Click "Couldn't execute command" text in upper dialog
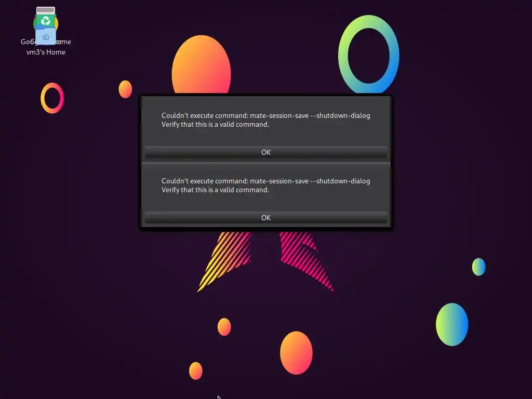Image resolution: width=532 pixels, height=399 pixels. pos(205,116)
